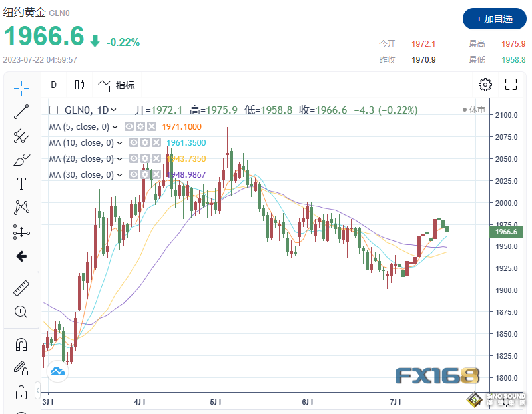
Task: Select the brush shapes tool
Action: point(21,160)
